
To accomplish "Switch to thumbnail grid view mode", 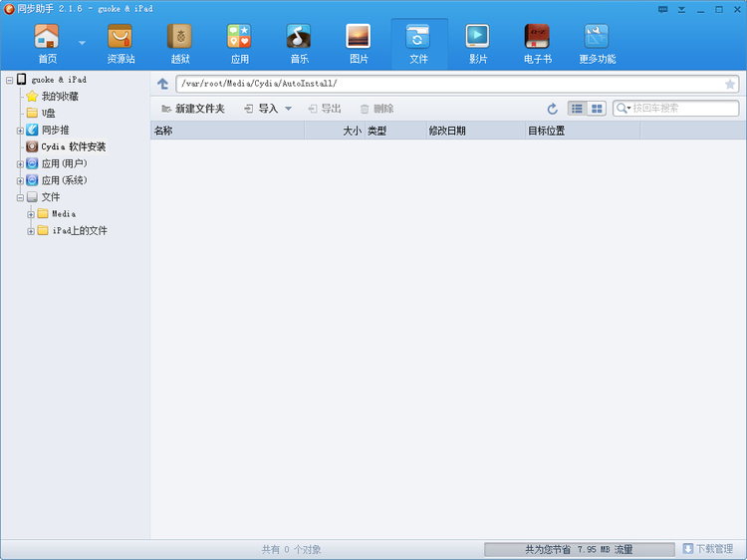I will (x=597, y=109).
